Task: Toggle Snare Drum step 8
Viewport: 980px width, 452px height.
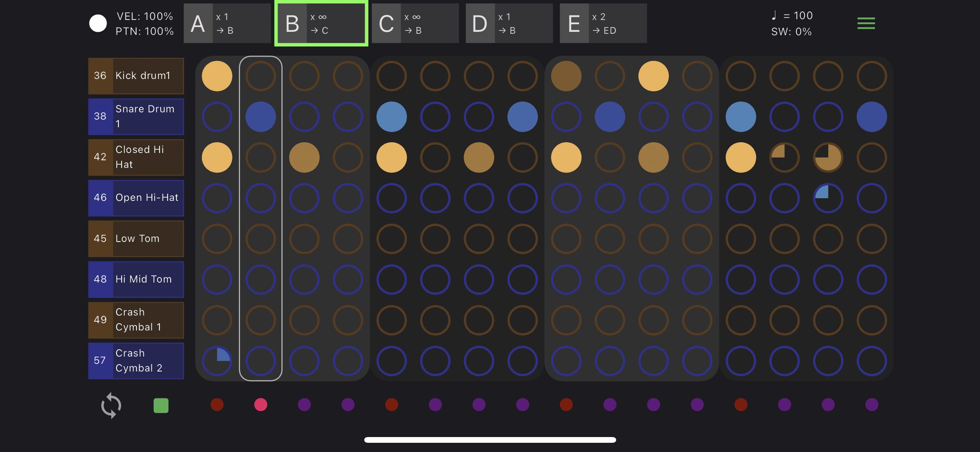Action: (523, 117)
